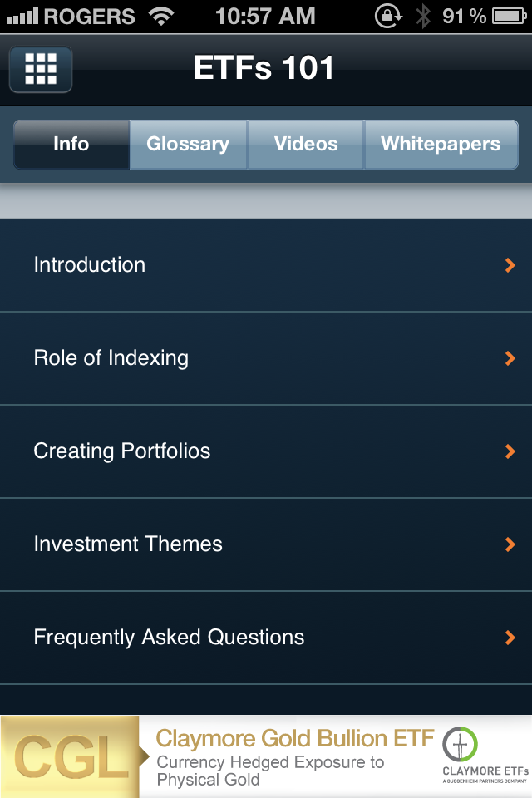Open Frequently Asked Questions
This screenshot has width=532, height=798.
tap(266, 638)
